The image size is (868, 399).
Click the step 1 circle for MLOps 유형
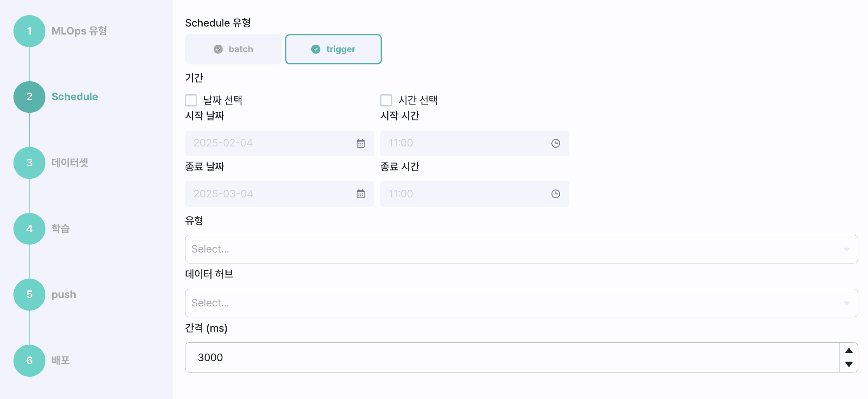coord(29,31)
